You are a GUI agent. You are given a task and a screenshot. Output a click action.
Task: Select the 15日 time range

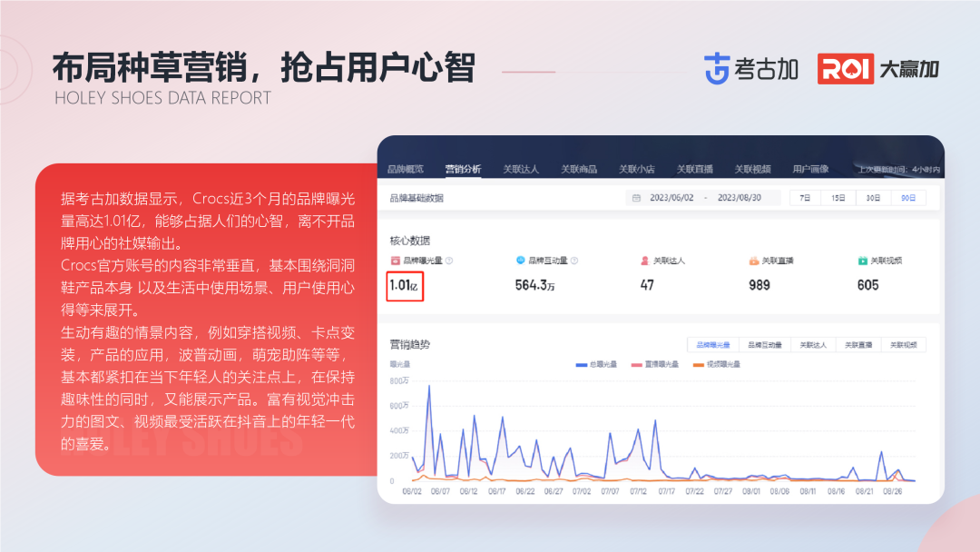coord(838,198)
